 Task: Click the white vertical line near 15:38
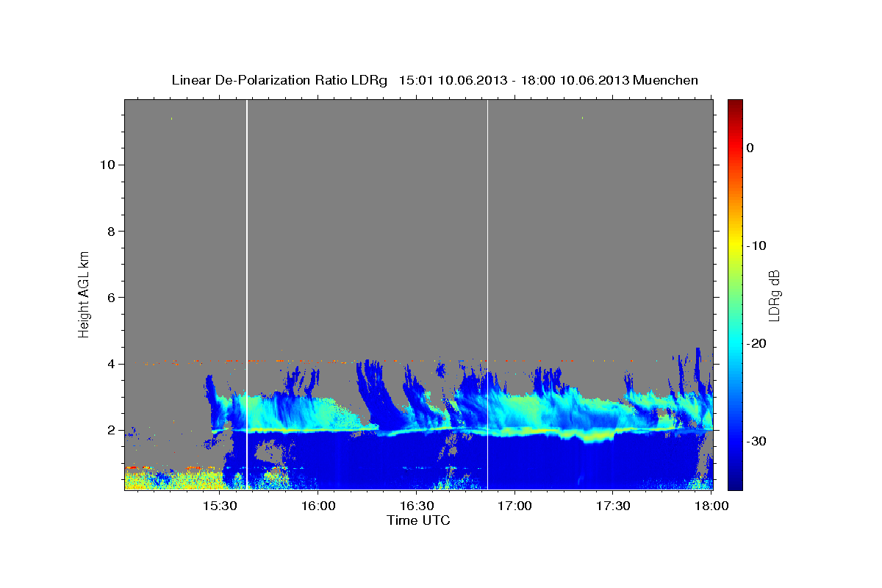[x=247, y=294]
